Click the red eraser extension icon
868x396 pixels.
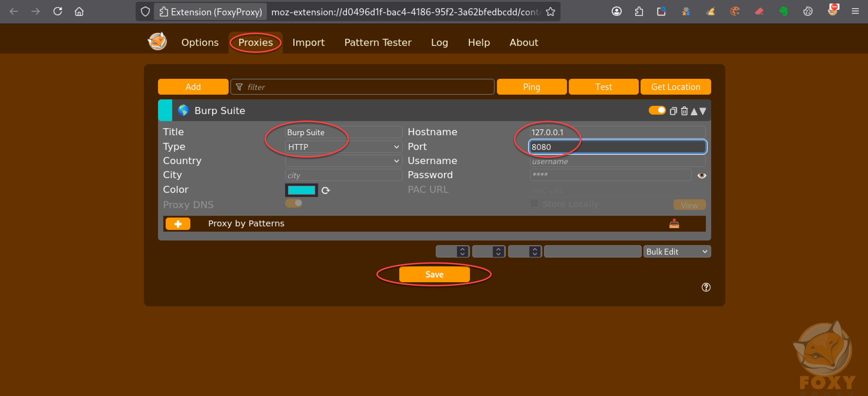(x=759, y=11)
